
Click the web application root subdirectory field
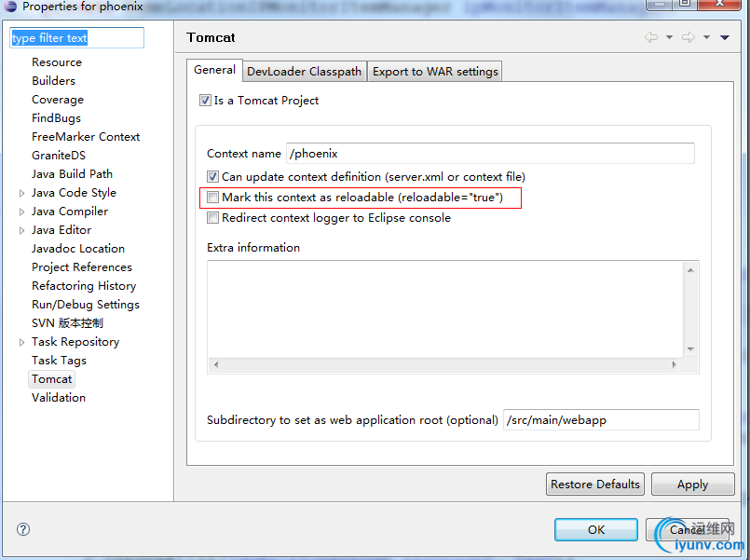(601, 420)
